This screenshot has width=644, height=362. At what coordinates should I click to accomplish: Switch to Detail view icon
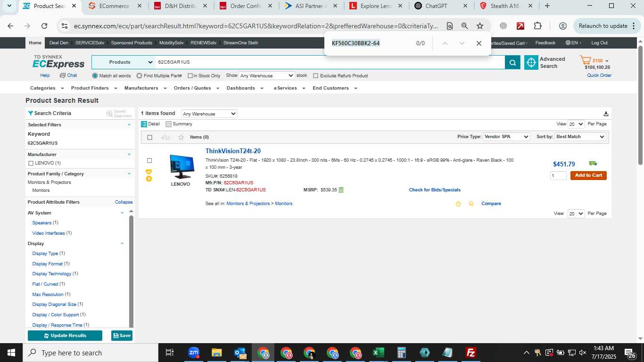tap(144, 124)
